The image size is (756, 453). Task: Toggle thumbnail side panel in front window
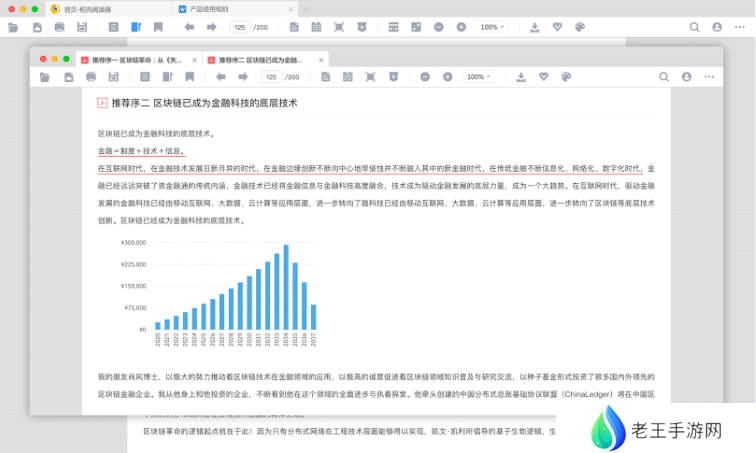tap(167, 77)
